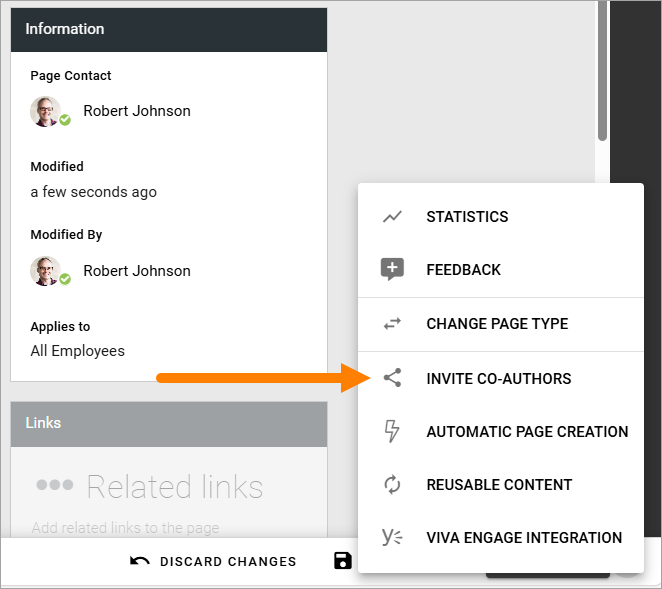Viewport: 662px width, 589px height.
Task: Click the vertical scrollbar thumb
Action: (x=602, y=71)
